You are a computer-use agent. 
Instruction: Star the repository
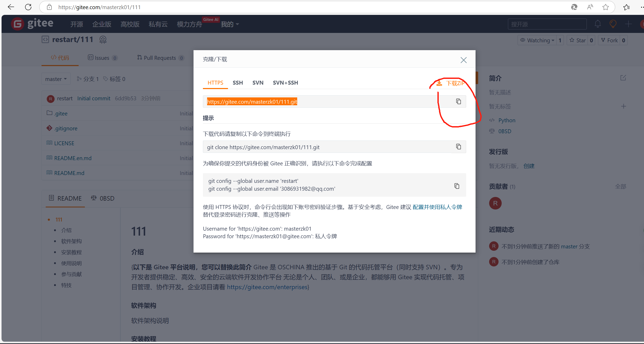[578, 40]
